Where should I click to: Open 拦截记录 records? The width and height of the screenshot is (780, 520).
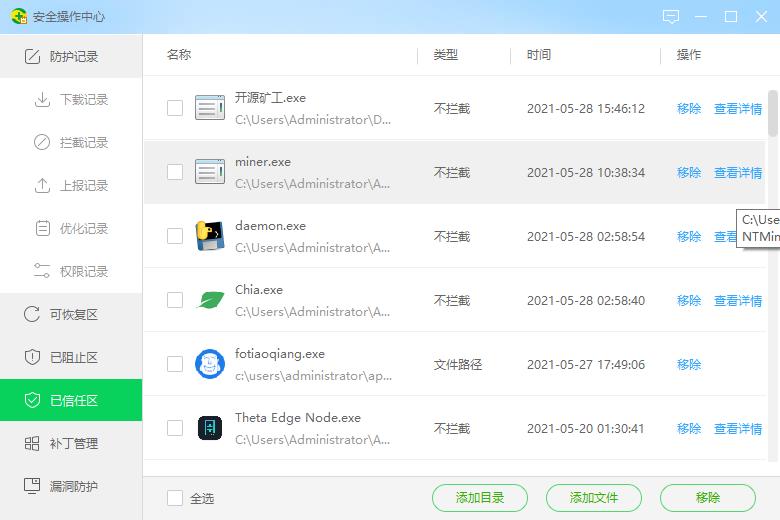point(71,142)
